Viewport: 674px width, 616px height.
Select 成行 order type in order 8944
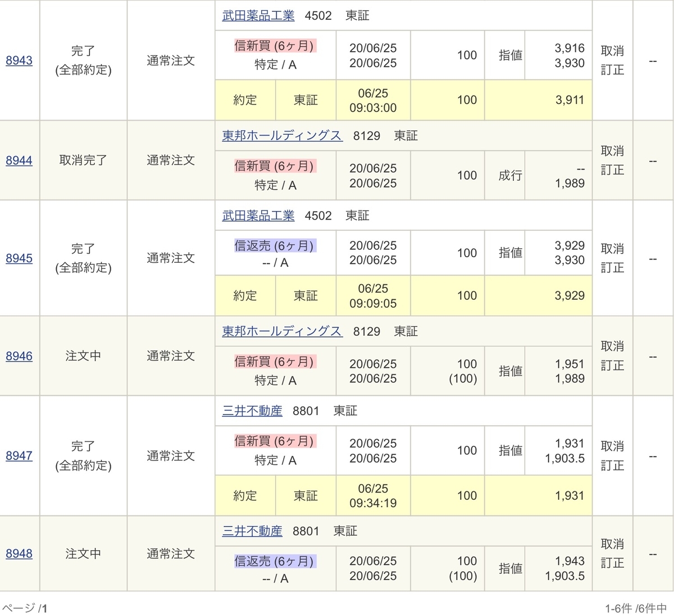tap(510, 176)
